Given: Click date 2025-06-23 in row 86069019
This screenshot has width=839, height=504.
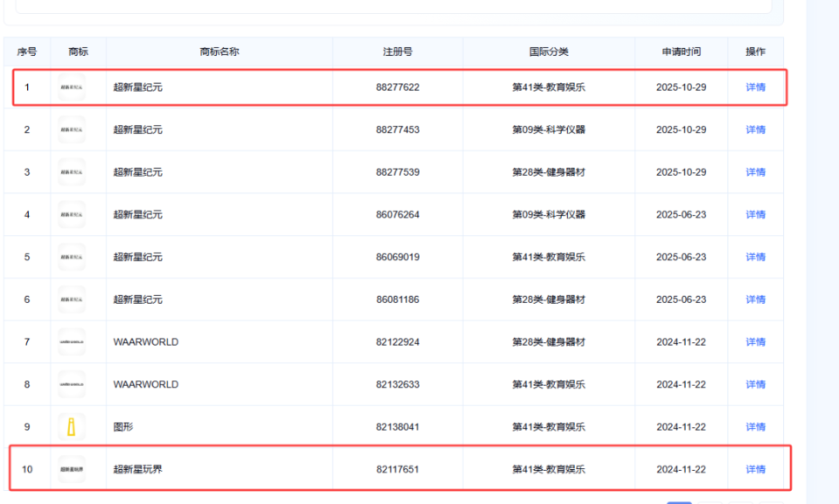Looking at the screenshot, I should 681,257.
